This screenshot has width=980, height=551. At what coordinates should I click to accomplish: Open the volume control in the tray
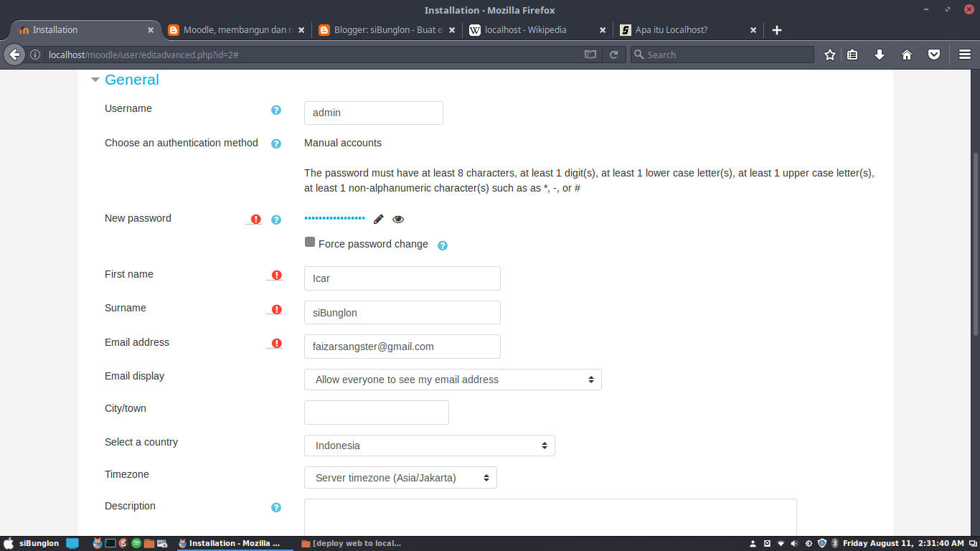(795, 543)
